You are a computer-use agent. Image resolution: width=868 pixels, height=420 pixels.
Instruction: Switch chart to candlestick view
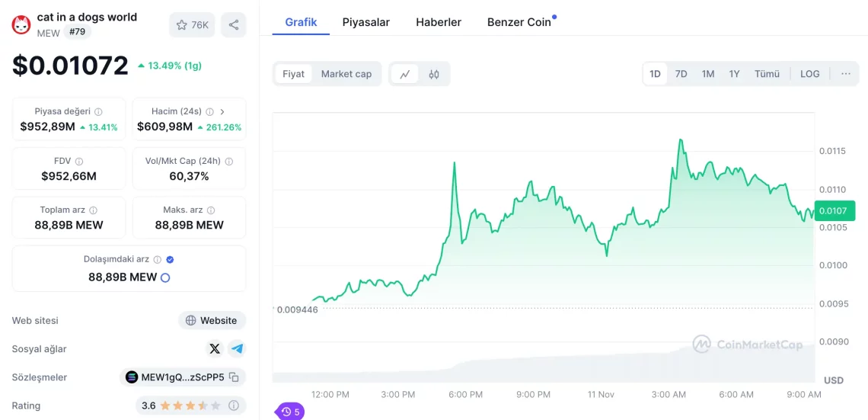point(434,74)
